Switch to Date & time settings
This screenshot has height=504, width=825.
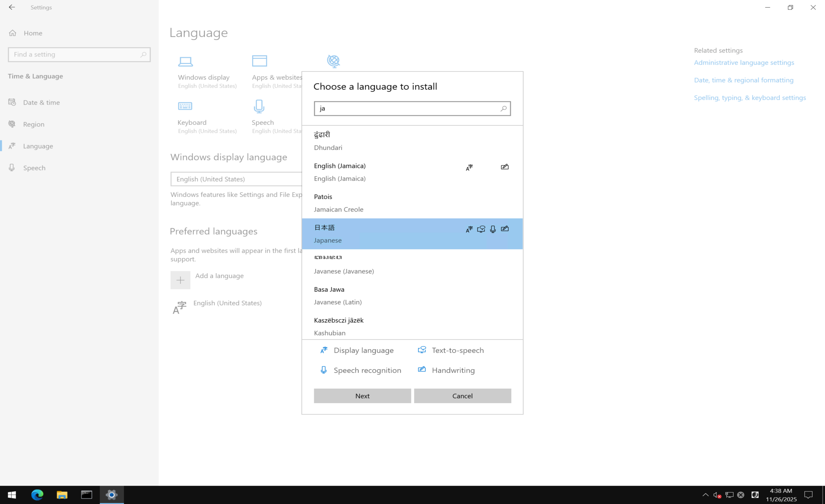[x=41, y=102]
